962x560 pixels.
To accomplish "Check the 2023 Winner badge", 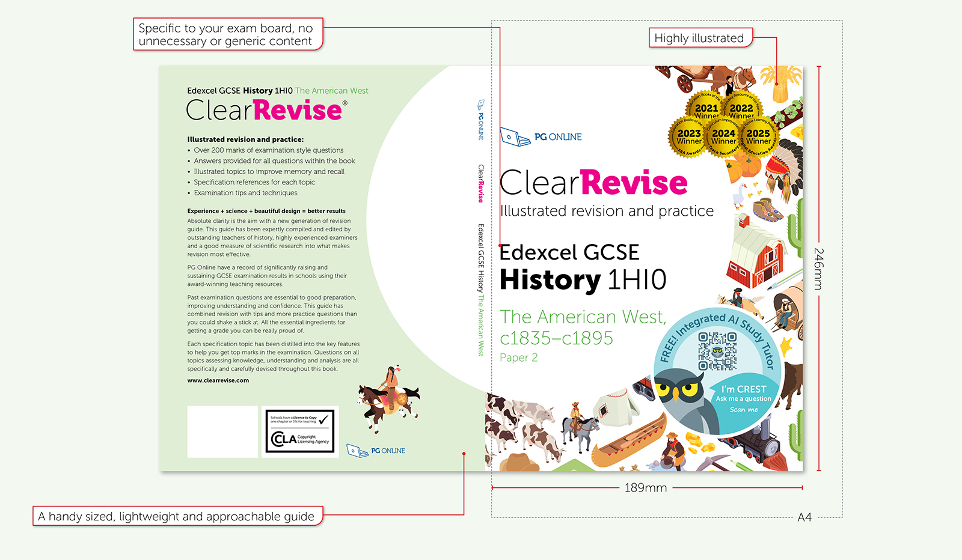I will tap(690, 136).
